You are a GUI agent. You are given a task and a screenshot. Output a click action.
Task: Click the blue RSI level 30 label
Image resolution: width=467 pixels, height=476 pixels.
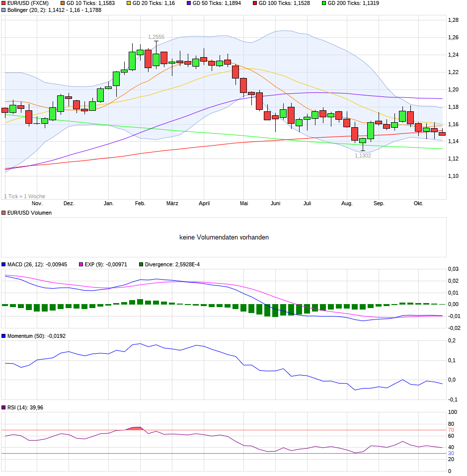coord(451,454)
